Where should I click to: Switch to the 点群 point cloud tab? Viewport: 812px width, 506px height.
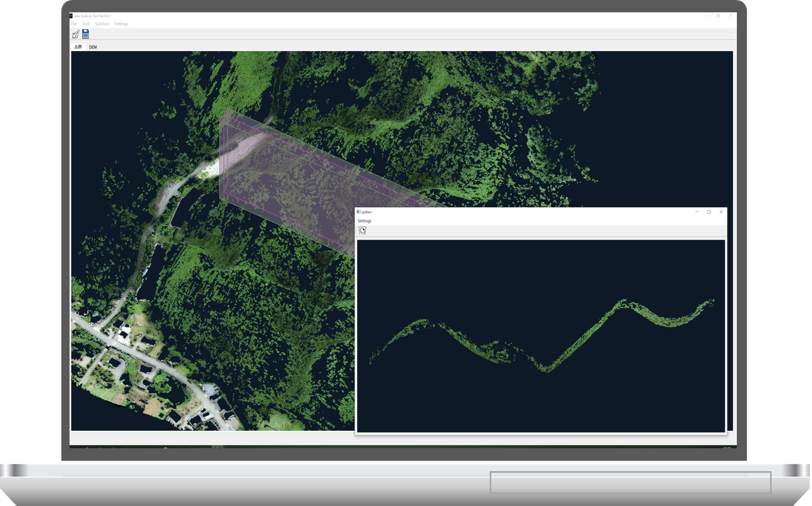[78, 47]
